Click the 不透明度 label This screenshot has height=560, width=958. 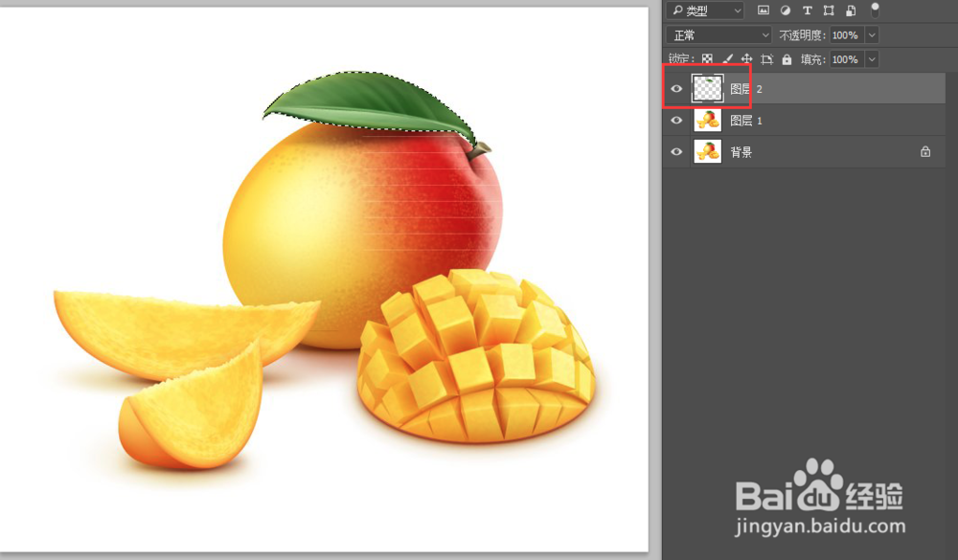click(x=802, y=35)
